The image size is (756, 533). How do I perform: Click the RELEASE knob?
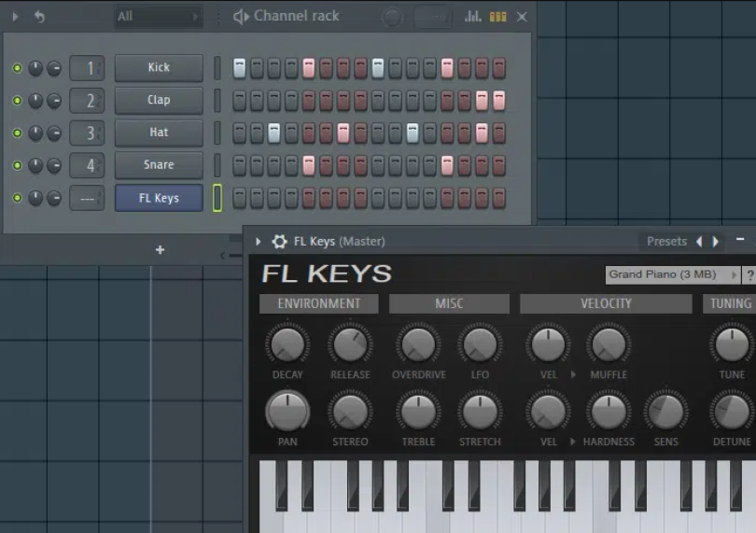(350, 344)
